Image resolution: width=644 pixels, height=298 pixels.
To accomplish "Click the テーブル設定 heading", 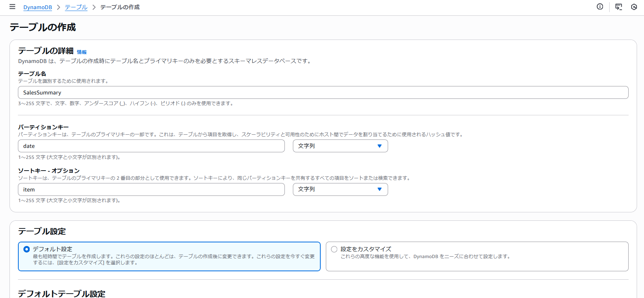I will pos(42,231).
